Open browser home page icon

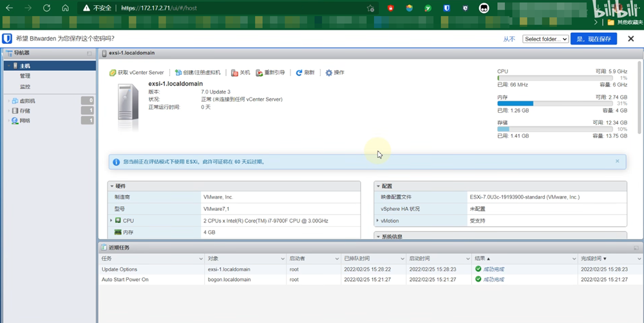tap(65, 8)
